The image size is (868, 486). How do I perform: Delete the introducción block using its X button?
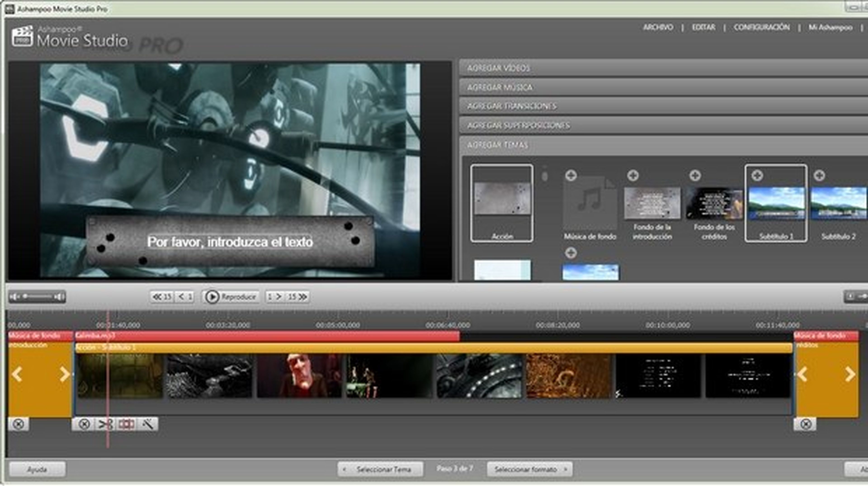pyautogui.click(x=19, y=424)
